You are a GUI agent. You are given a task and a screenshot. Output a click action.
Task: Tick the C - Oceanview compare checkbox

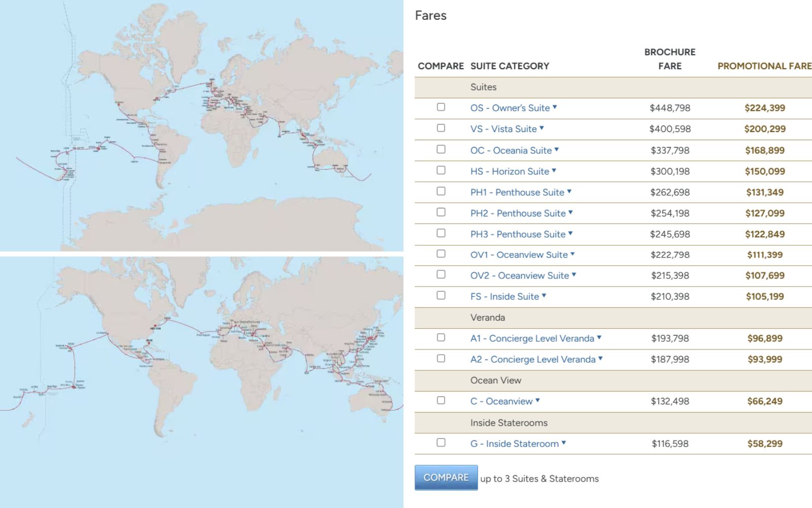pos(441,400)
